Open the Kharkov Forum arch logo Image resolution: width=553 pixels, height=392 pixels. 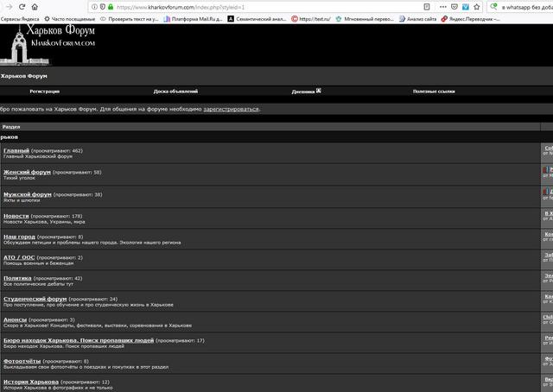click(x=25, y=45)
